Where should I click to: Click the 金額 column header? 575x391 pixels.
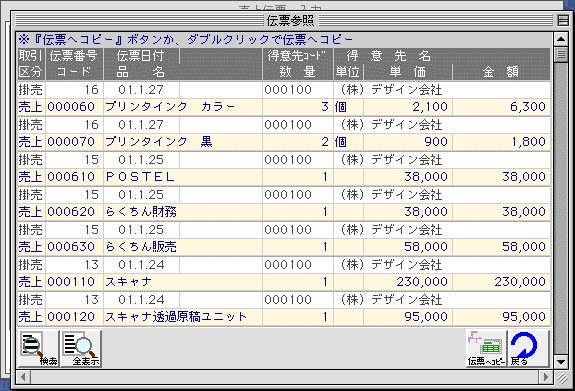tap(501, 72)
